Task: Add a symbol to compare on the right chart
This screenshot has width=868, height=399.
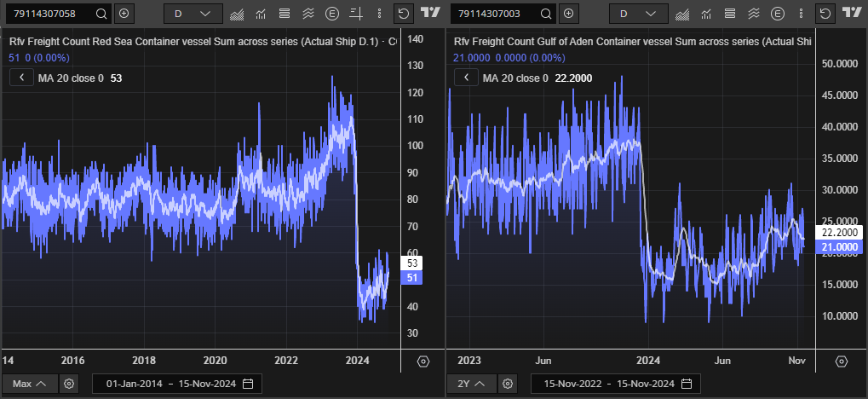Action: (568, 14)
